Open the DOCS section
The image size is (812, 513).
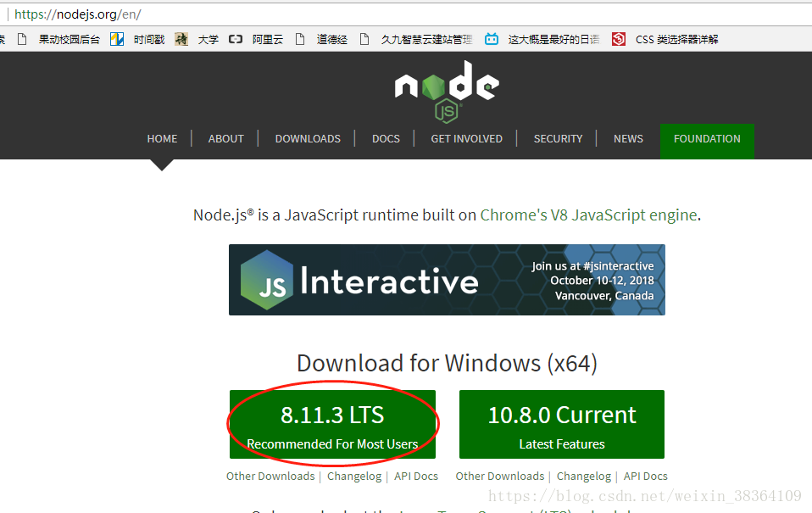(386, 139)
